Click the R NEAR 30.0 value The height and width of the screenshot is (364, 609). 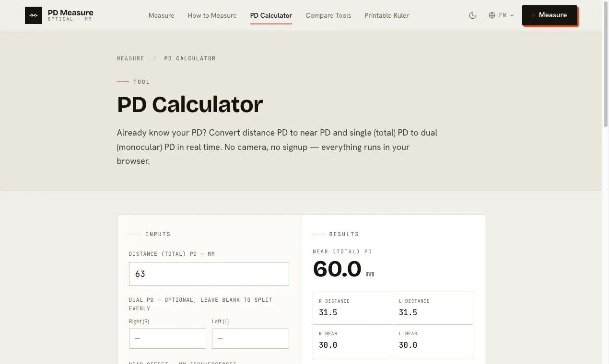[x=328, y=345]
